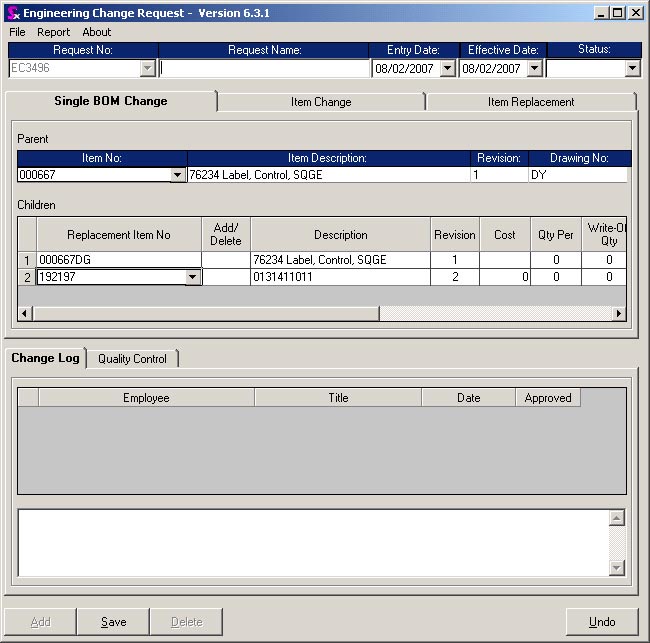Screen dimensions: 650x643
Task: Click the Employee column header in Change Log
Action: [x=146, y=398]
